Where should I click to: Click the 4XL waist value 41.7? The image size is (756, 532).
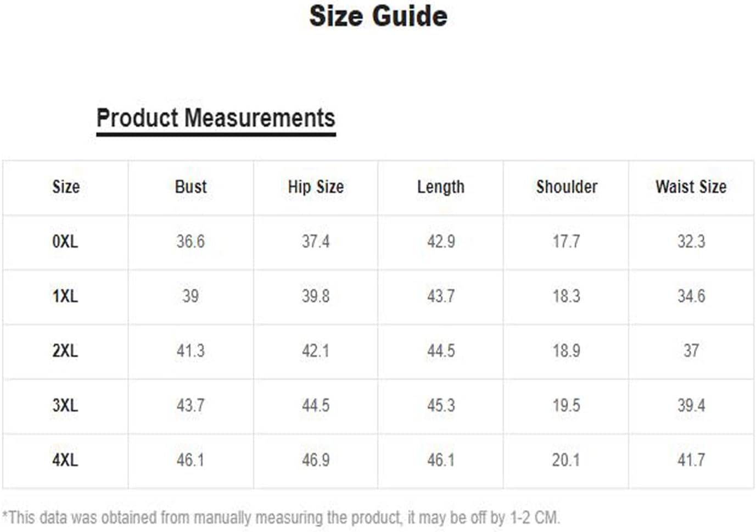point(691,460)
